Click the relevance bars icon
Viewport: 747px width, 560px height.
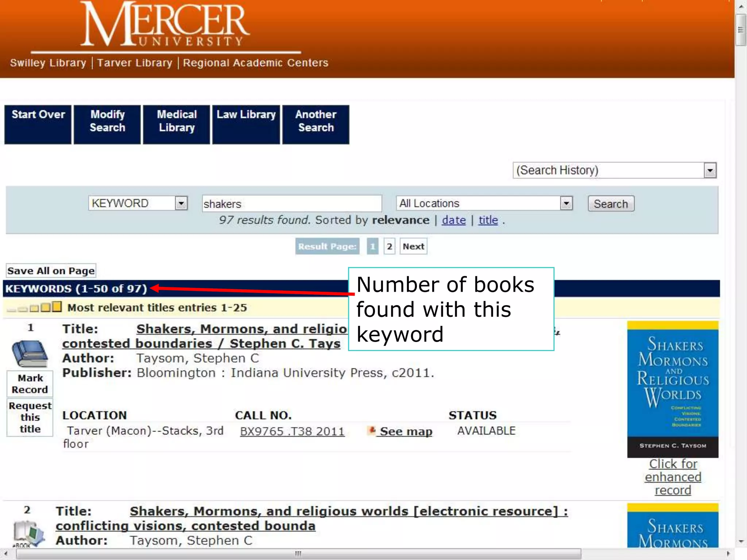click(34, 307)
